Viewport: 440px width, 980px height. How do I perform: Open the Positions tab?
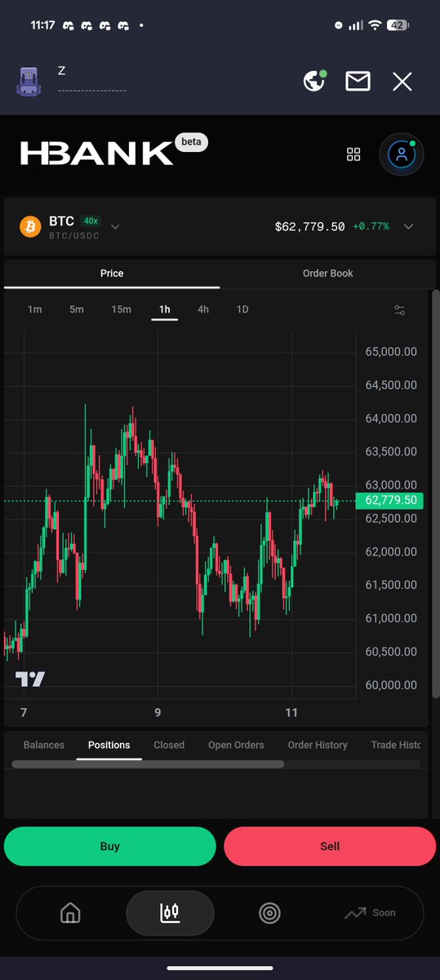click(109, 745)
